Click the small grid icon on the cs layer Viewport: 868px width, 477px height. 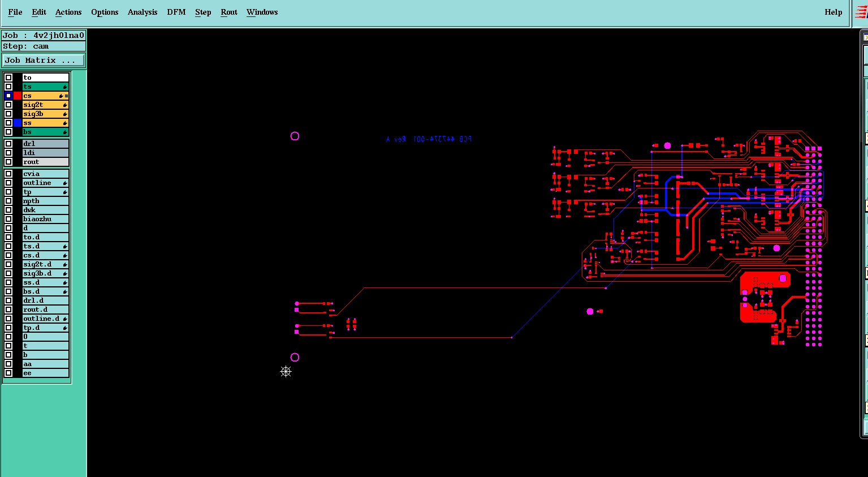coord(66,96)
